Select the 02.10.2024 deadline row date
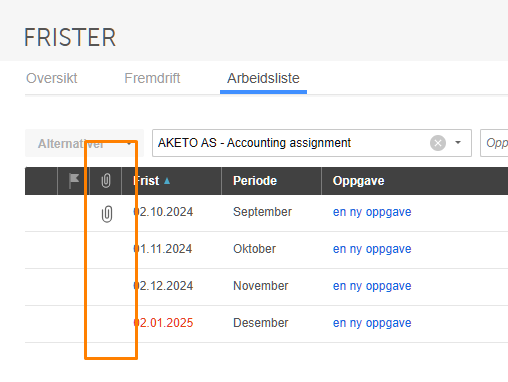 pos(163,212)
